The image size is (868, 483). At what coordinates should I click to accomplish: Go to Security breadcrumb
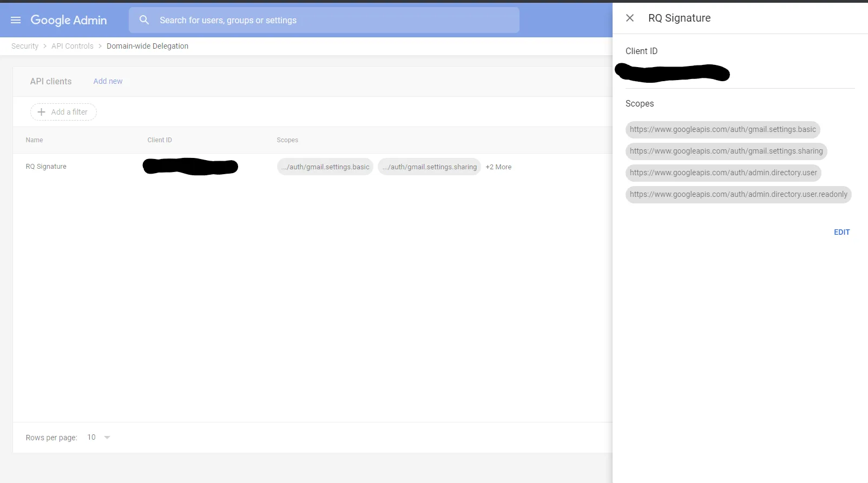25,46
